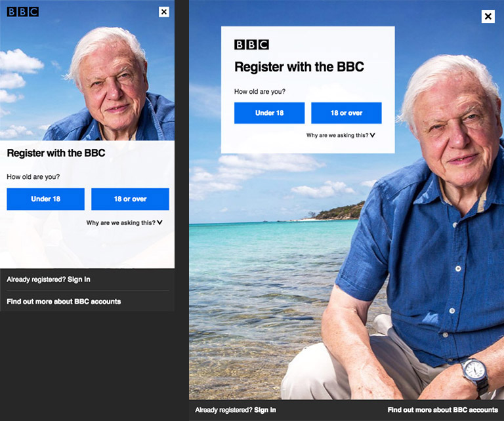
Task: Expand 'Why are we asking this?' in desktop card
Action: pyautogui.click(x=341, y=135)
